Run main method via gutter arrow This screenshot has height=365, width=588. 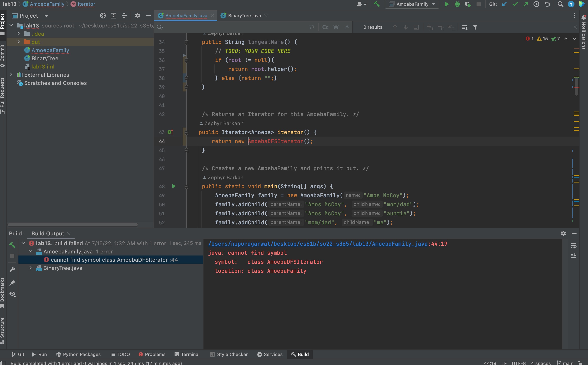click(174, 186)
